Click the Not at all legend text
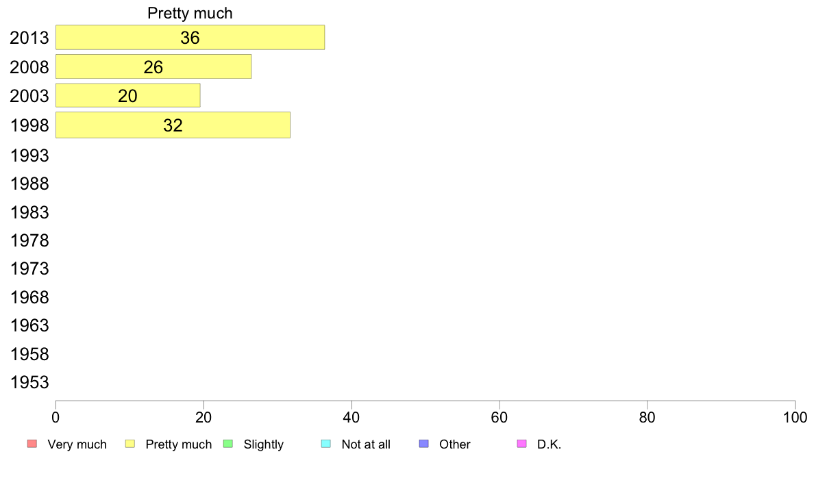 [x=366, y=444]
